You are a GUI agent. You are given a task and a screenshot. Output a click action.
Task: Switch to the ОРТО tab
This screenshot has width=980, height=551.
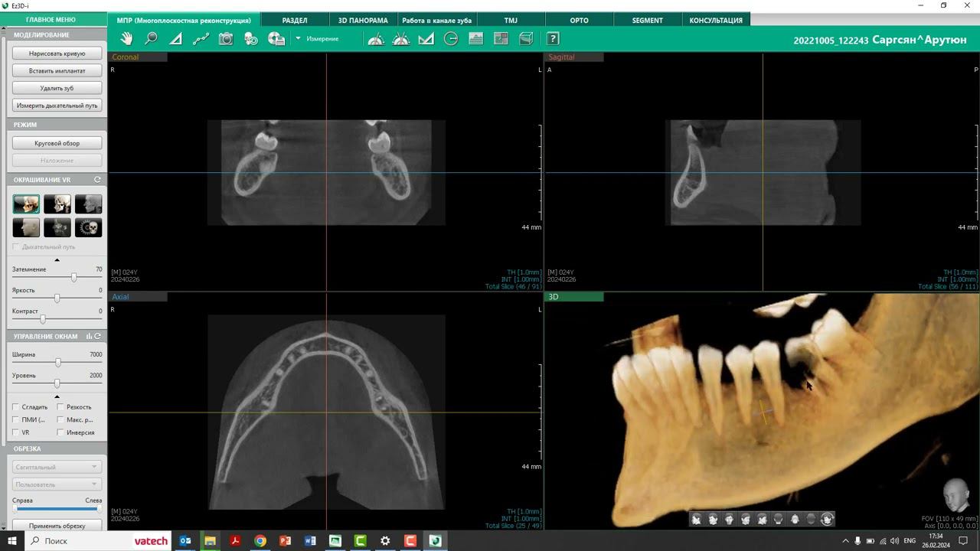[580, 20]
